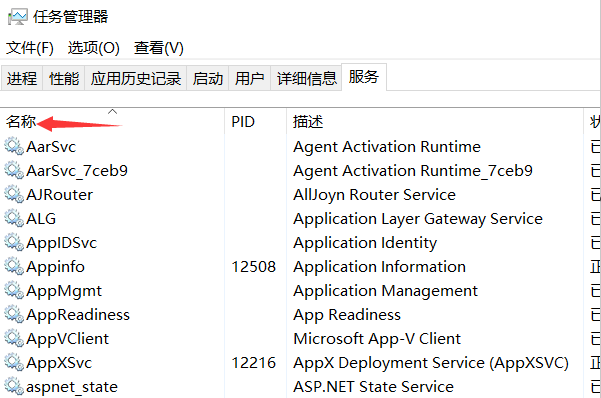
Task: Click PID value 12216
Action: 254,363
